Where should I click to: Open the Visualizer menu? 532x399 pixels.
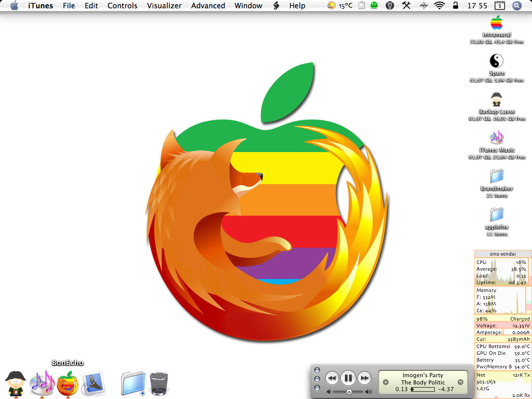click(x=164, y=6)
